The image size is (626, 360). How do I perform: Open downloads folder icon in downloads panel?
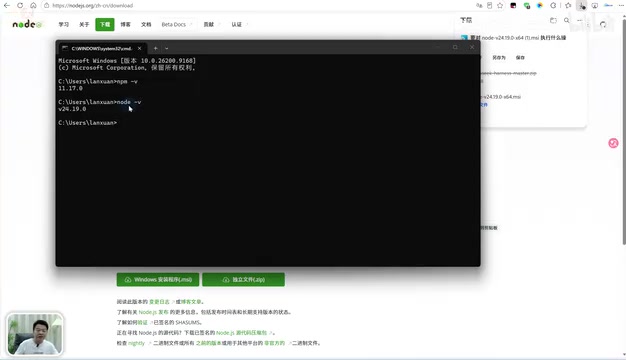pyautogui.click(x=553, y=20)
